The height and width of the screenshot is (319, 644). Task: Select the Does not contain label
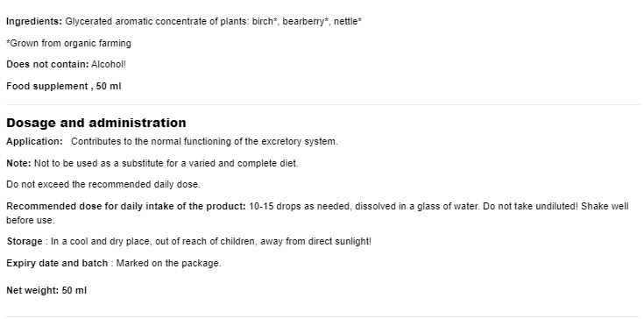point(47,65)
